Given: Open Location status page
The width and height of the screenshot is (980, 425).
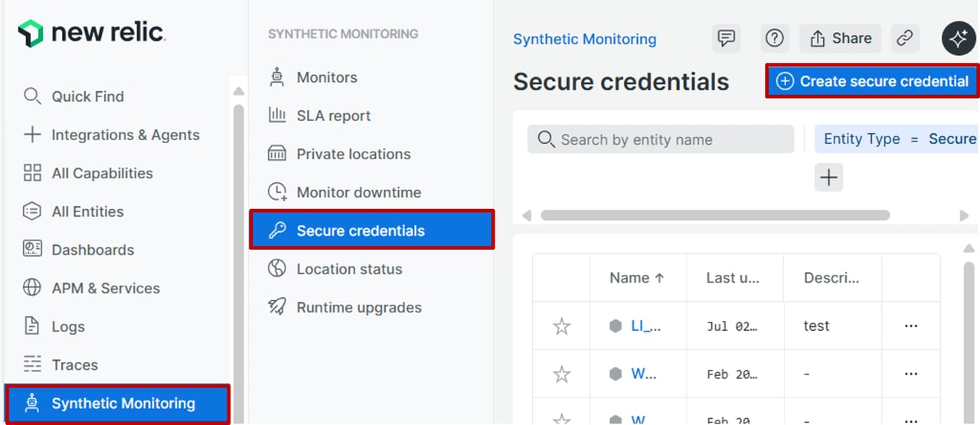Looking at the screenshot, I should tap(349, 269).
